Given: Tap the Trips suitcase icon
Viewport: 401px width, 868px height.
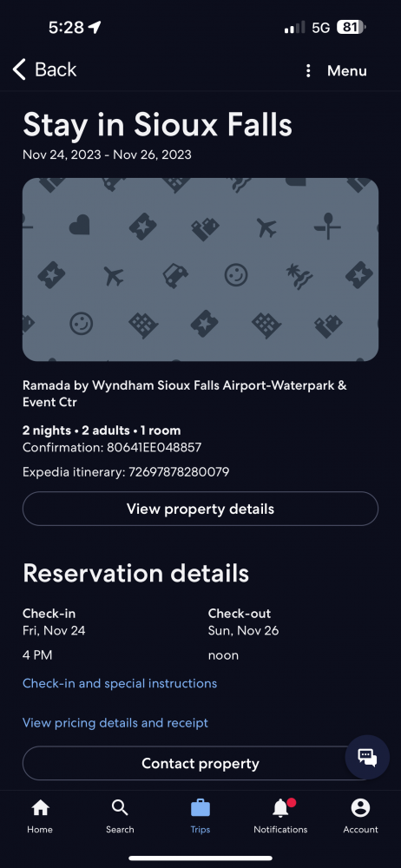Looking at the screenshot, I should coord(200,808).
